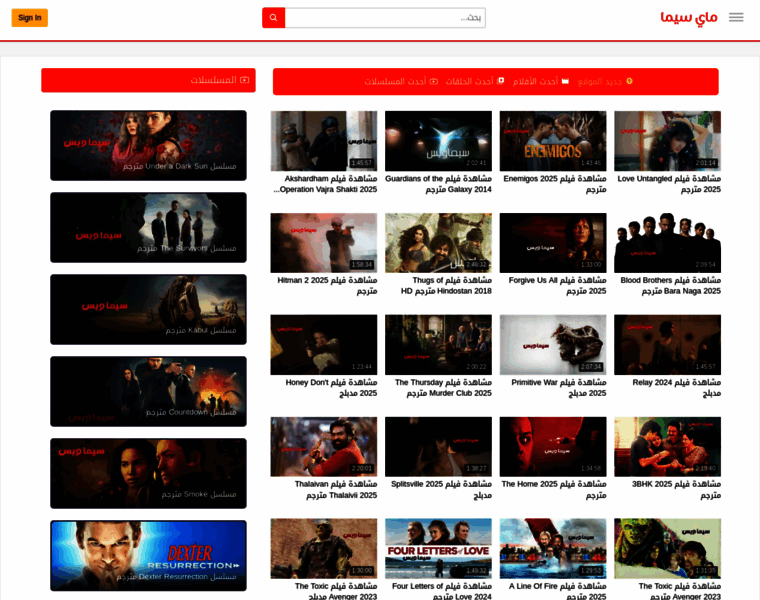This screenshot has height=600, width=760.
Task: Click the Hitman 2 2025 title link
Action: click(327, 286)
